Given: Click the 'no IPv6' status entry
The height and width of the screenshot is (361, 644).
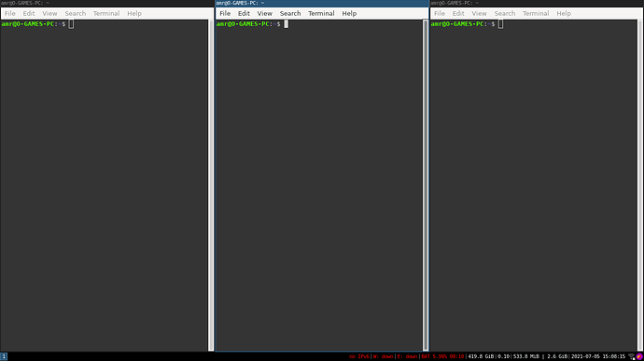Looking at the screenshot, I should pyautogui.click(x=359, y=356).
